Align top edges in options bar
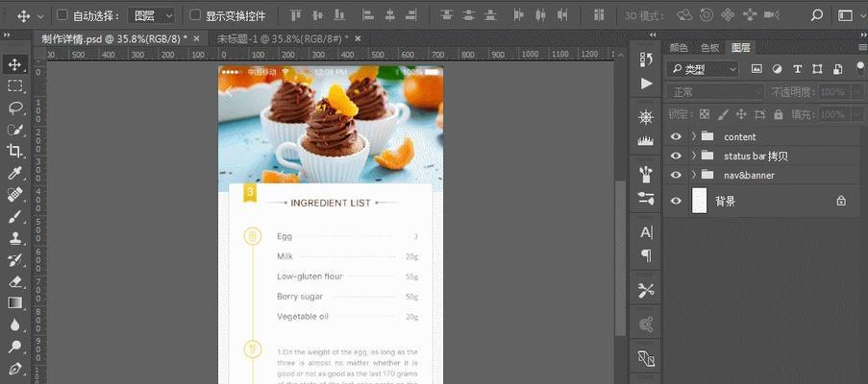868x384 pixels. point(297,15)
